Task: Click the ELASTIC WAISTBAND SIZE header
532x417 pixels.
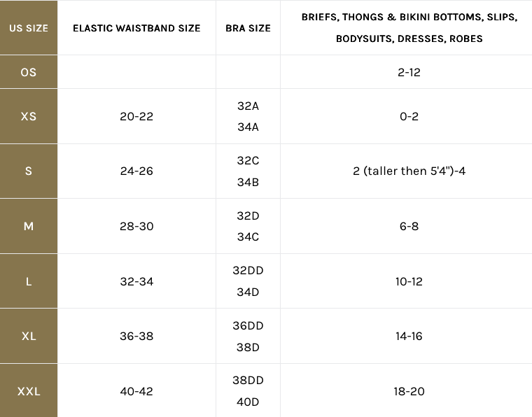Action: coord(136,28)
